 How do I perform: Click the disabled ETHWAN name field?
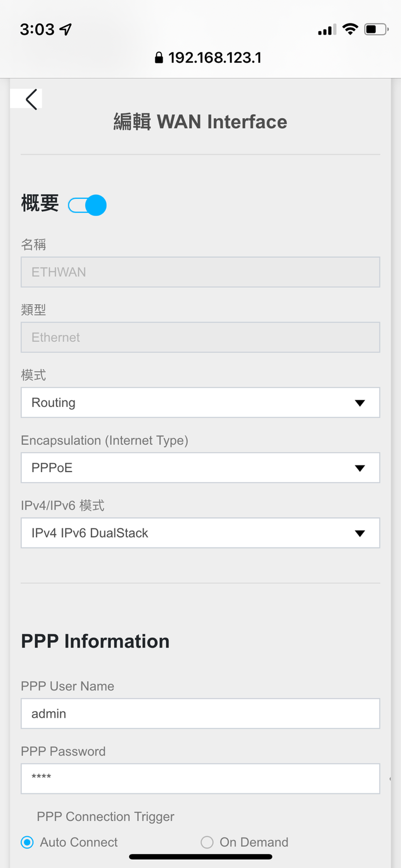[x=200, y=272]
